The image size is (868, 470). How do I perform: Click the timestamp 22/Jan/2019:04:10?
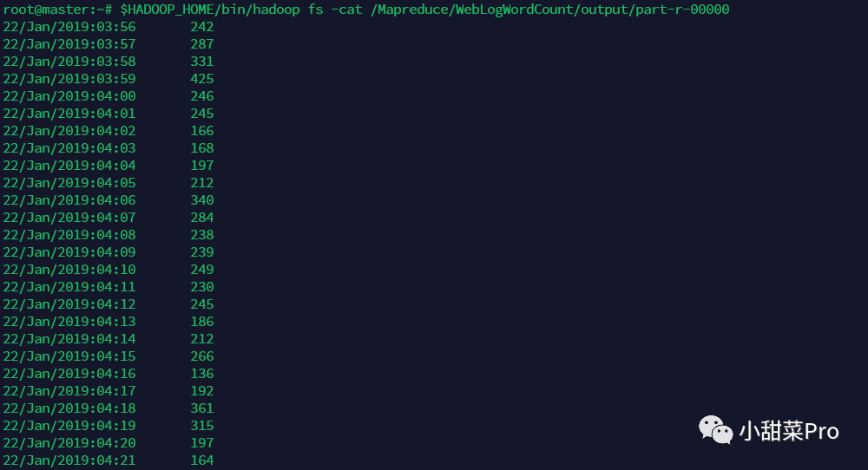coord(69,270)
